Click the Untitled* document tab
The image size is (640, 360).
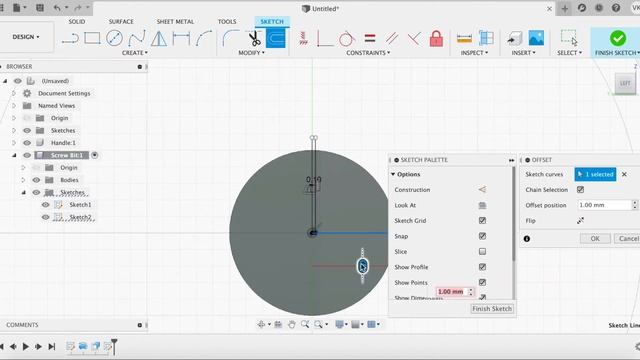tap(321, 9)
